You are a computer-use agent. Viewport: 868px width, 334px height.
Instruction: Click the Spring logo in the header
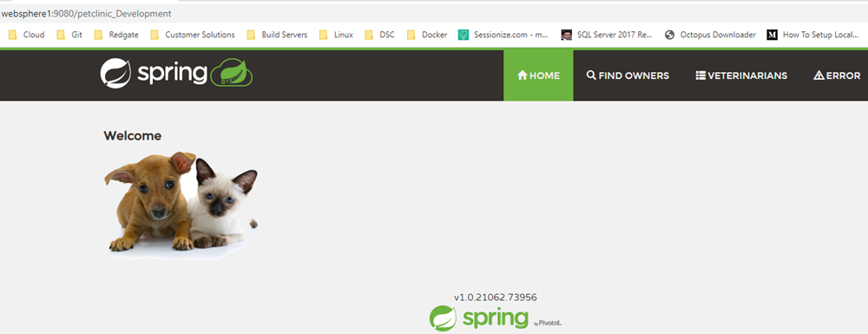pyautogui.click(x=176, y=74)
